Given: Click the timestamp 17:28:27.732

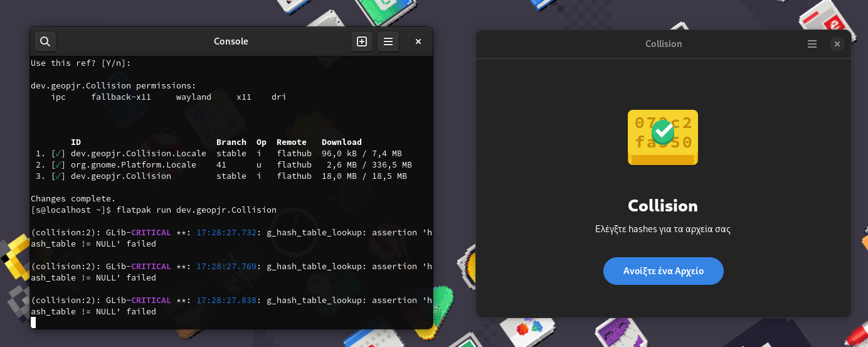Looking at the screenshot, I should (226, 233).
